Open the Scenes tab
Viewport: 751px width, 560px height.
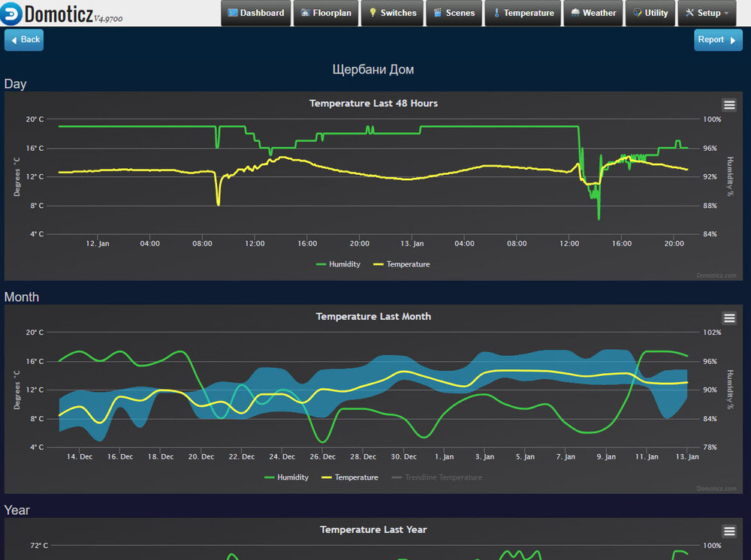(454, 13)
